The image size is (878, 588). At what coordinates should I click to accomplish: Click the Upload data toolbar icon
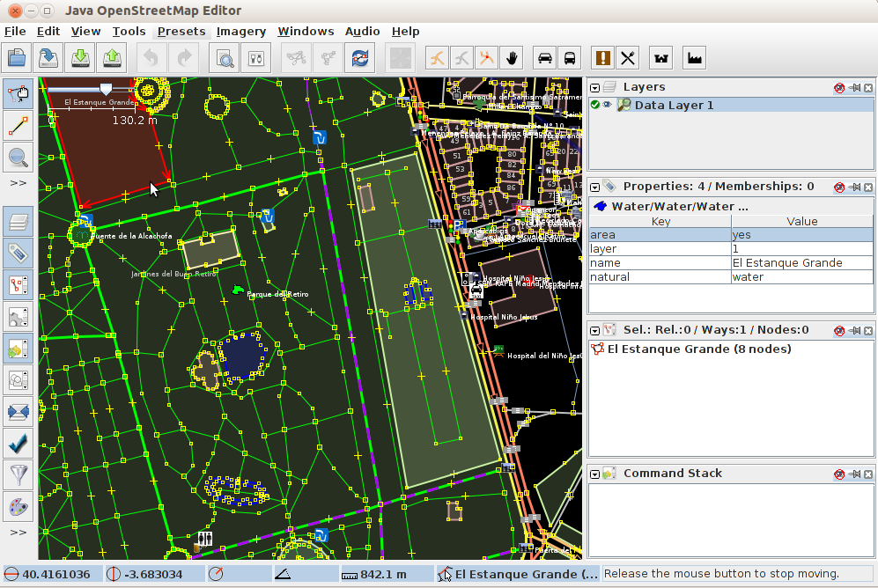point(112,58)
